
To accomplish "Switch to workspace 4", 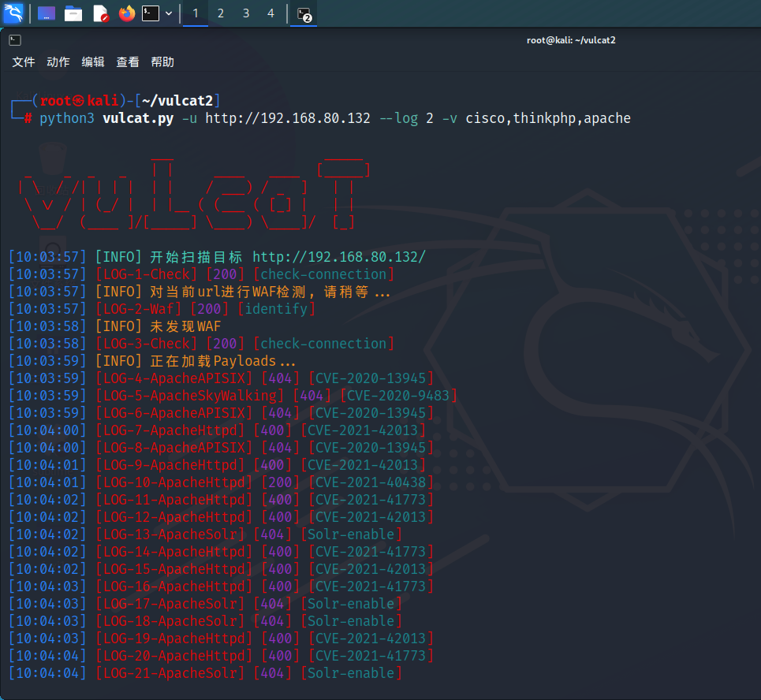I will pos(271,13).
